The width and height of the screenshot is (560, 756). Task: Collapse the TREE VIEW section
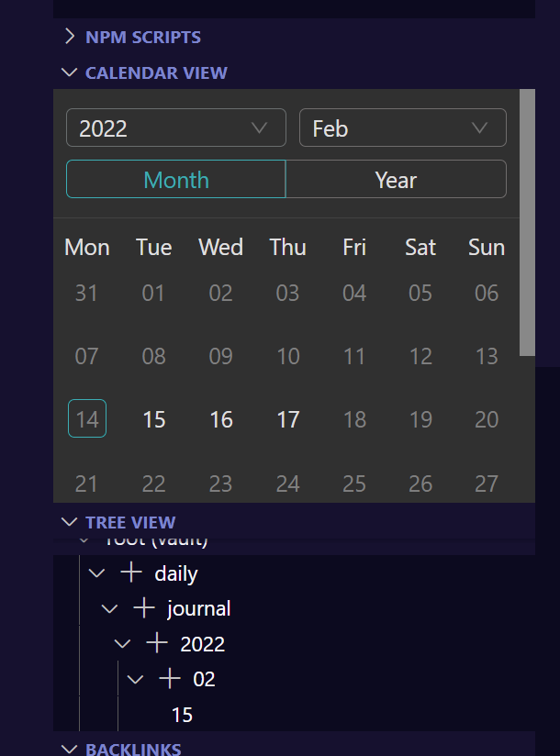129,522
